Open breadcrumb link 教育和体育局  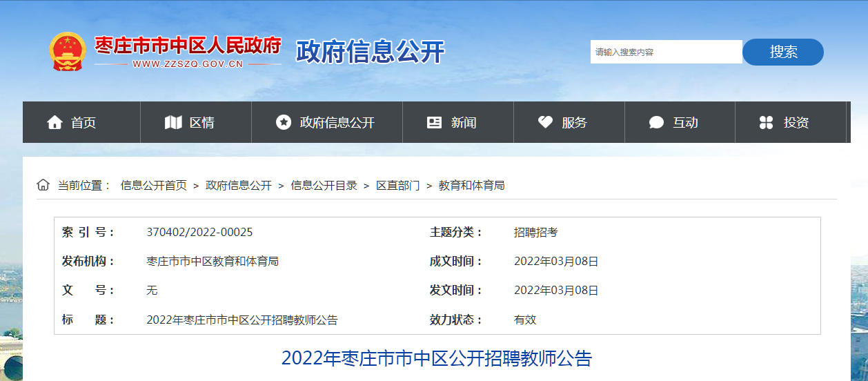[x=472, y=186]
